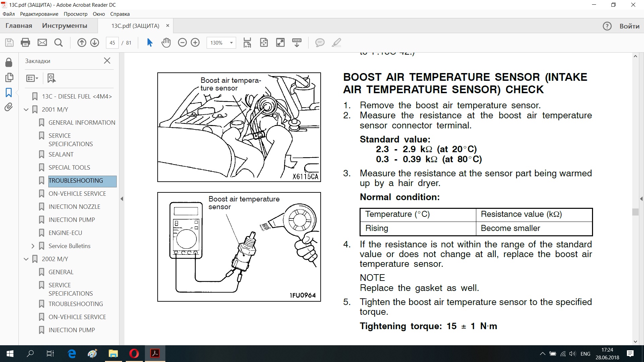
Task: Click the document's vertical scrollbar thumb
Action: click(x=635, y=212)
